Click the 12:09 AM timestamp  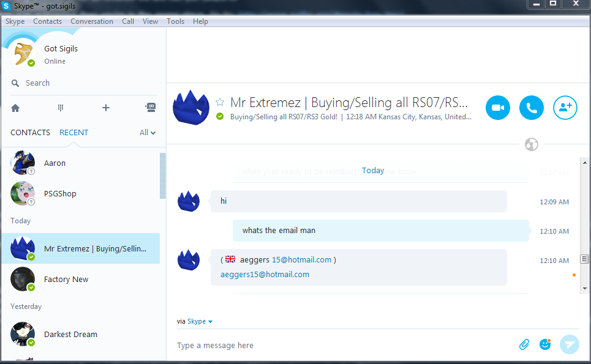tap(554, 202)
